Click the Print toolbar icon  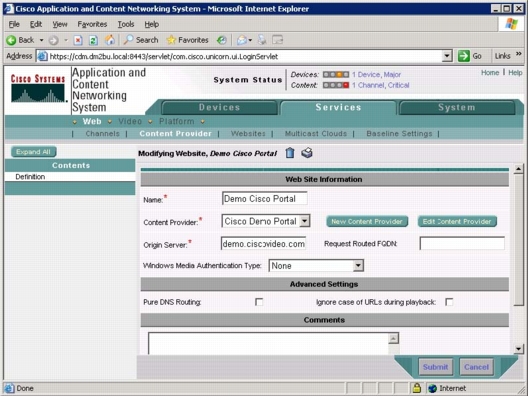tap(262, 40)
